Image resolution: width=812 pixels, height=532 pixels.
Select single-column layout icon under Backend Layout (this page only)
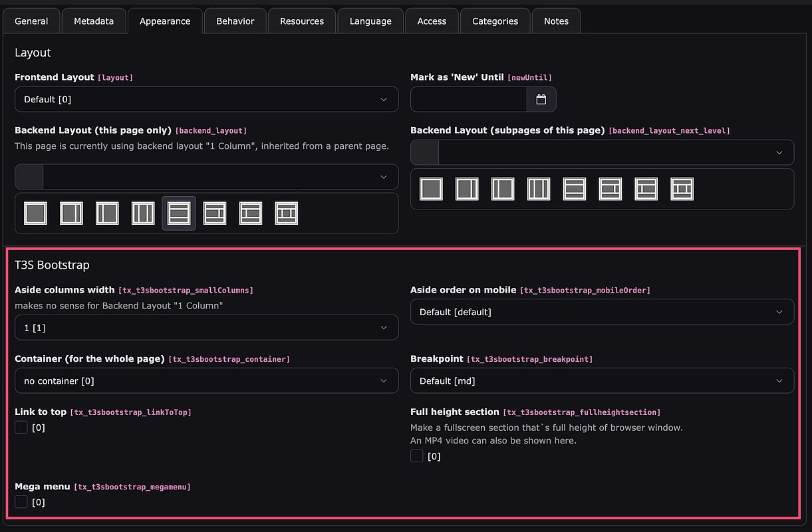coord(35,213)
